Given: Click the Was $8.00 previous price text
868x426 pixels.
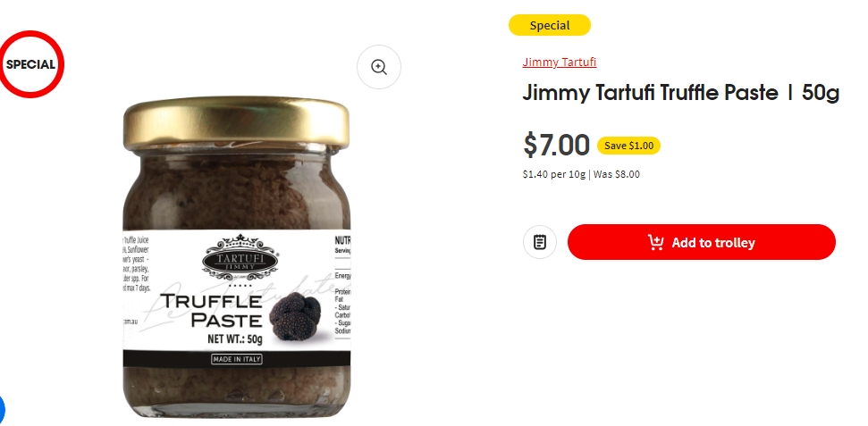Looking at the screenshot, I should tap(616, 174).
